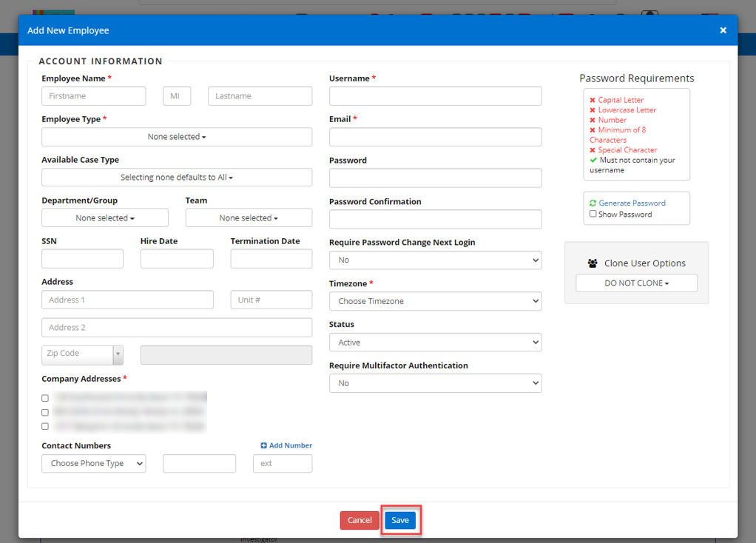Click the Hire Date field
Screen dimensions: 756x543
click(177, 259)
